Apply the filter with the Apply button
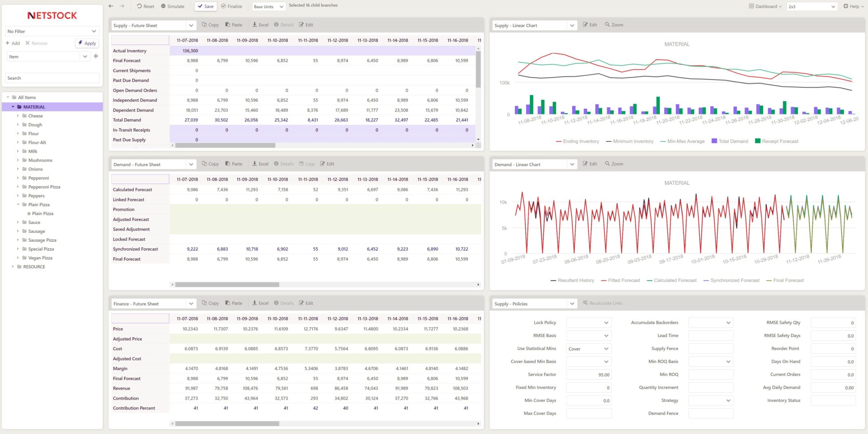Screen dimensions: 868x434 pos(87,43)
